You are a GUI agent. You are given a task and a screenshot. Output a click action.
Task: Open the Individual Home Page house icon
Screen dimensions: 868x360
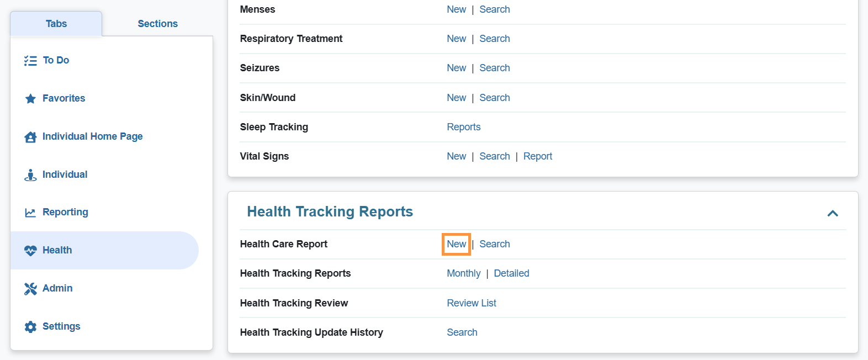coord(30,136)
